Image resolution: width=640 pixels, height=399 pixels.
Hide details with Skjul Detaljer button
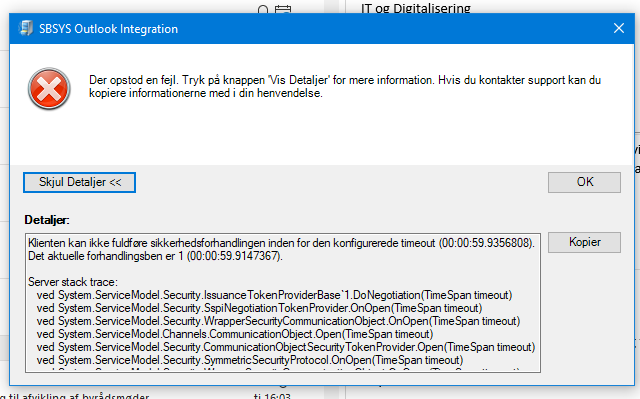[x=80, y=182]
